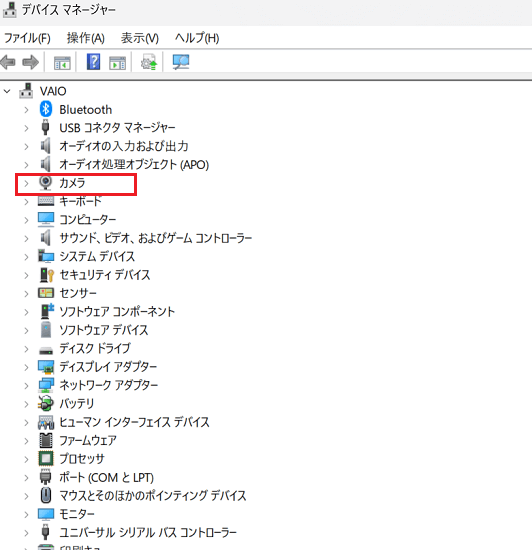The height and width of the screenshot is (550, 532).
Task: Toggle the console tree pane icon
Action: 62,63
